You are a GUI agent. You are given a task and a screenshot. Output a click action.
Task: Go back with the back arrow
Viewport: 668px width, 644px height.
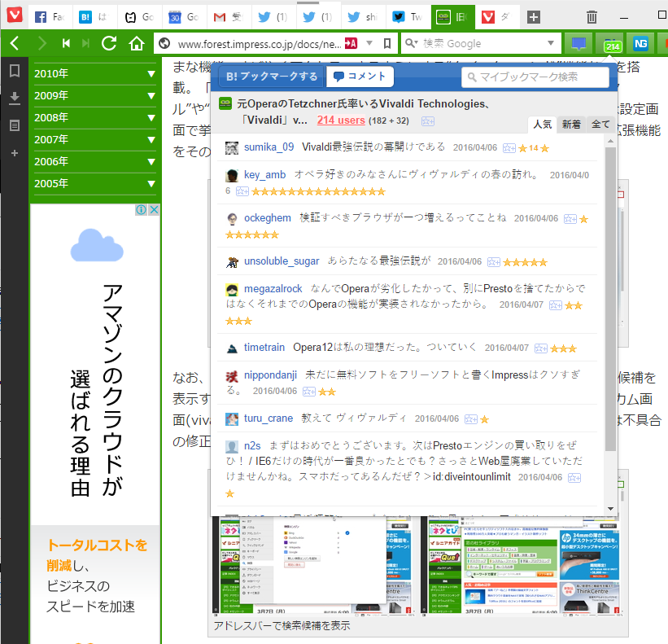coord(15,43)
